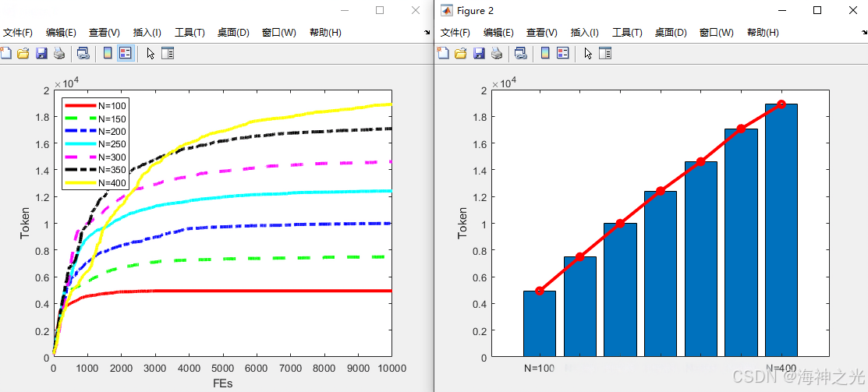Click Save icon in Figure 2 toolbar
Screen dimensions: 868x392
(x=479, y=53)
